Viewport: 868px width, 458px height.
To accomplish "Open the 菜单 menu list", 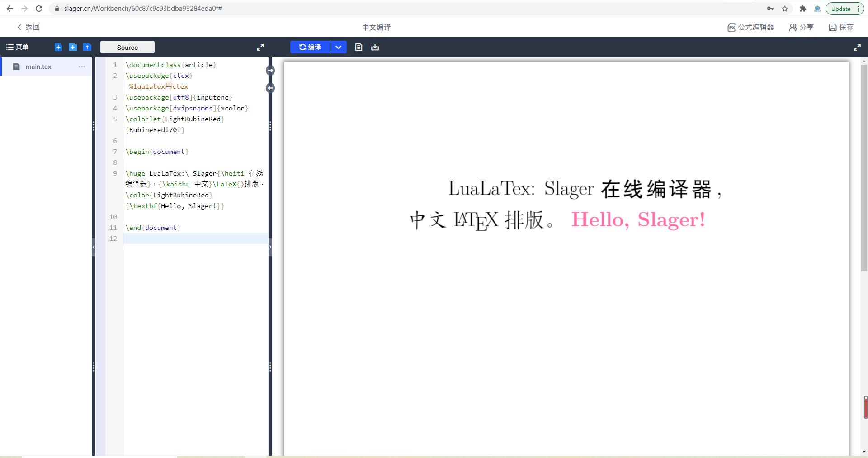I will tap(18, 47).
